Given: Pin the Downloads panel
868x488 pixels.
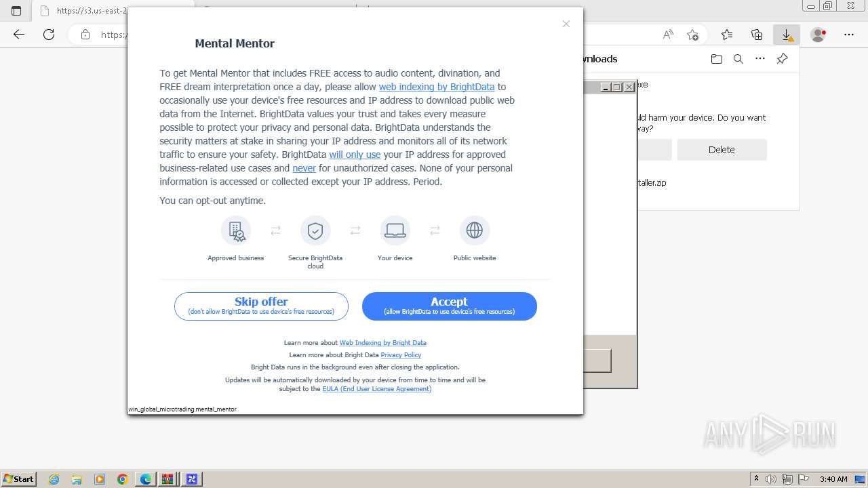Looking at the screenshot, I should [782, 59].
